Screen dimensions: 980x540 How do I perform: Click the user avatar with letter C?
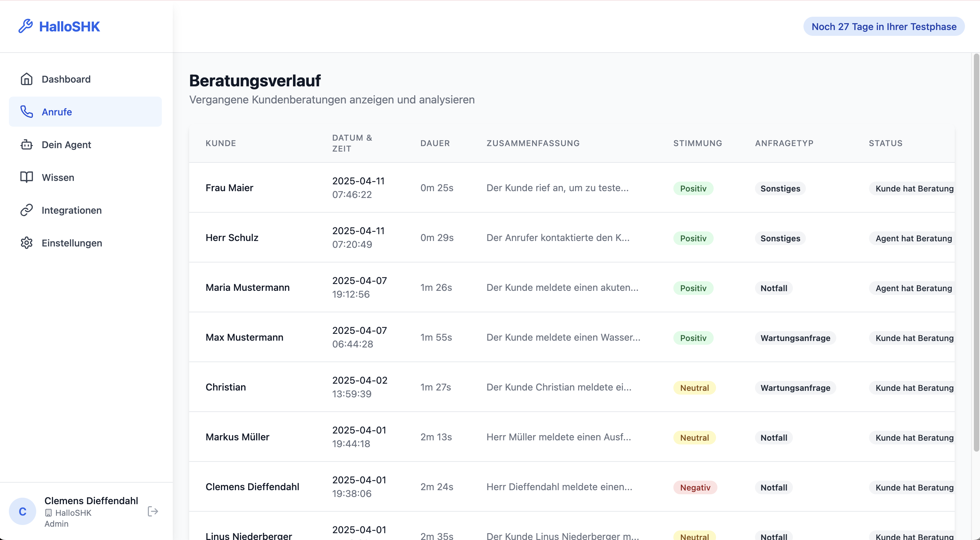point(23,511)
